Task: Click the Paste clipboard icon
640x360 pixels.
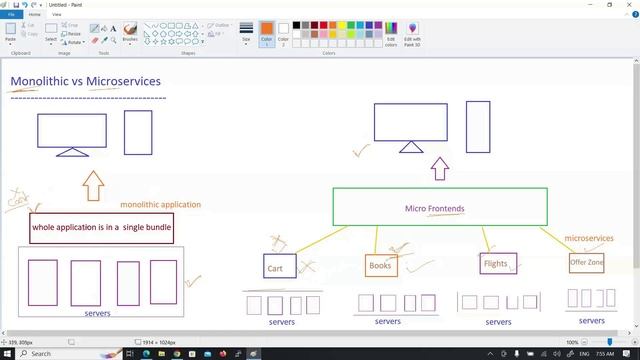Action: (x=10, y=29)
